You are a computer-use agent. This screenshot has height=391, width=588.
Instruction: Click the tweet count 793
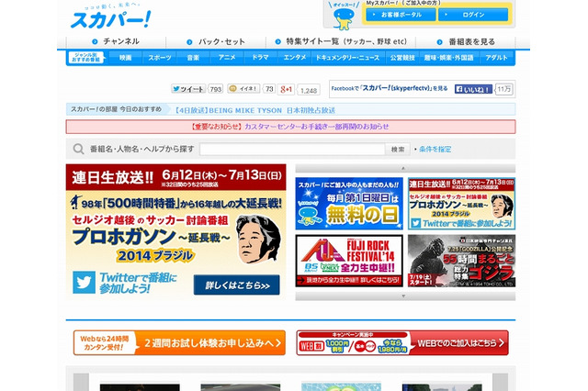216,89
